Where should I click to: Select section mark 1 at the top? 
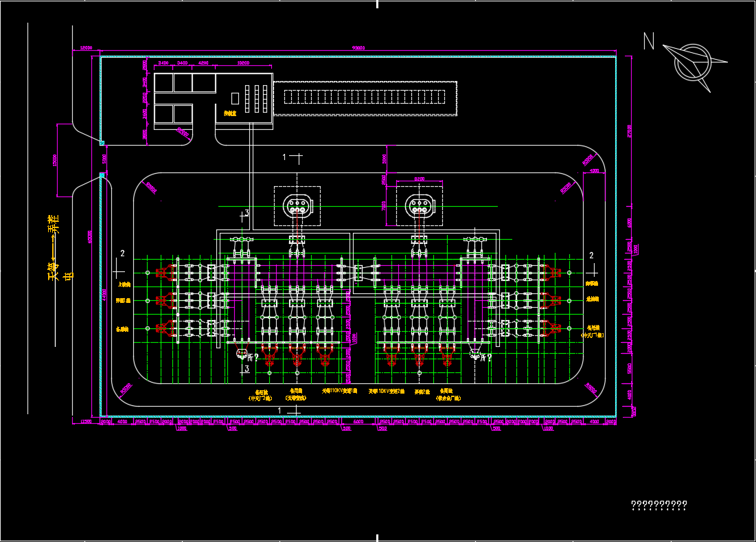pos(293,157)
